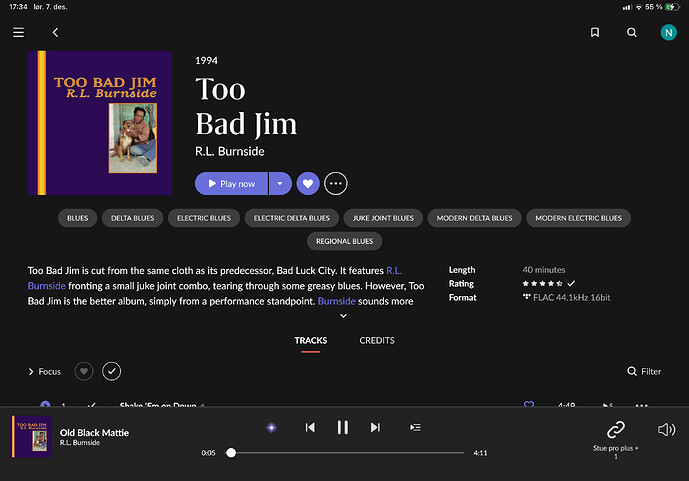689x481 pixels.
Task: Click the 40 minutes length value
Action: (544, 270)
